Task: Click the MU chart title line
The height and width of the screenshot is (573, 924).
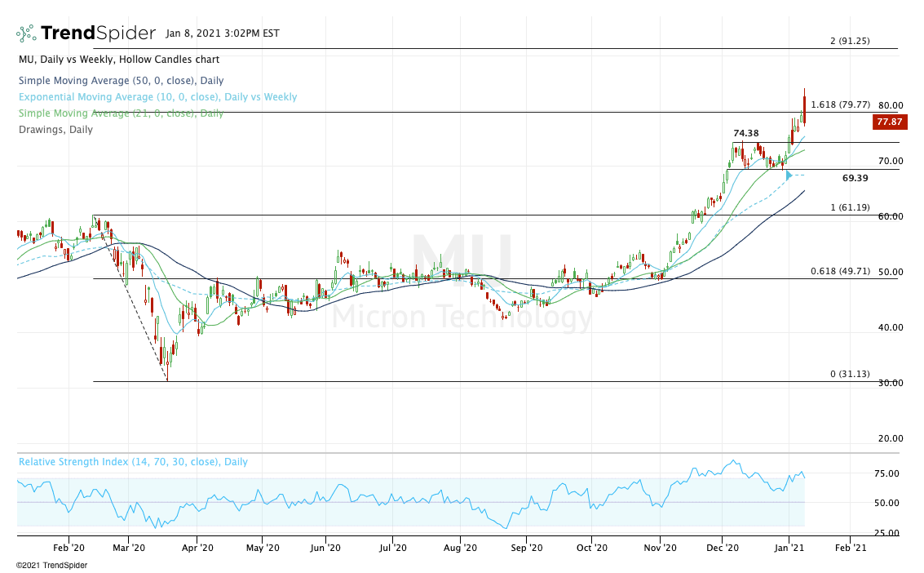Action: [x=119, y=60]
